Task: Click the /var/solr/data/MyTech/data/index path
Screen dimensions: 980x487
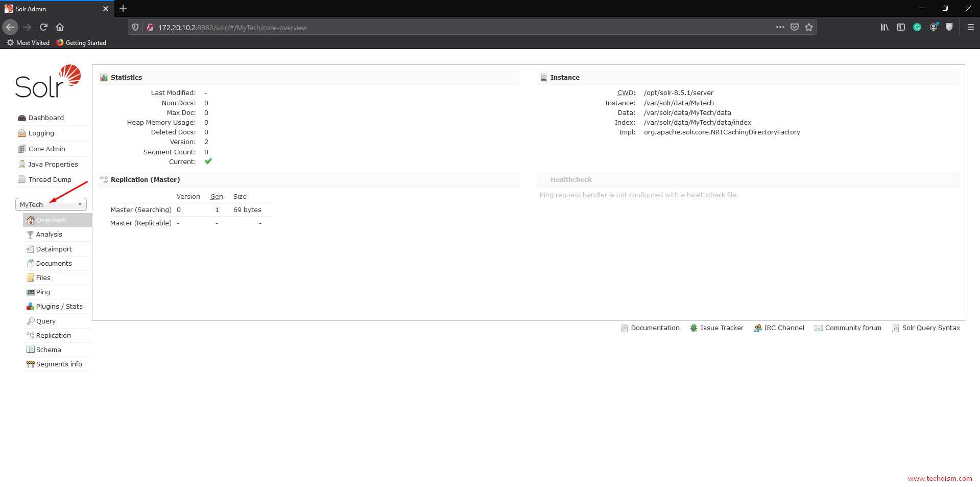Action: tap(697, 123)
